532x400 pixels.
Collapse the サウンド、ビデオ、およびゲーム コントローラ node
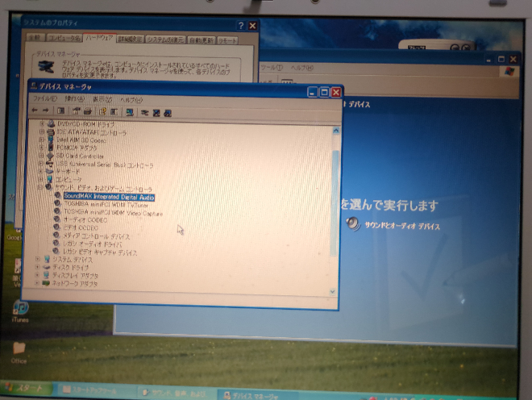click(40, 187)
